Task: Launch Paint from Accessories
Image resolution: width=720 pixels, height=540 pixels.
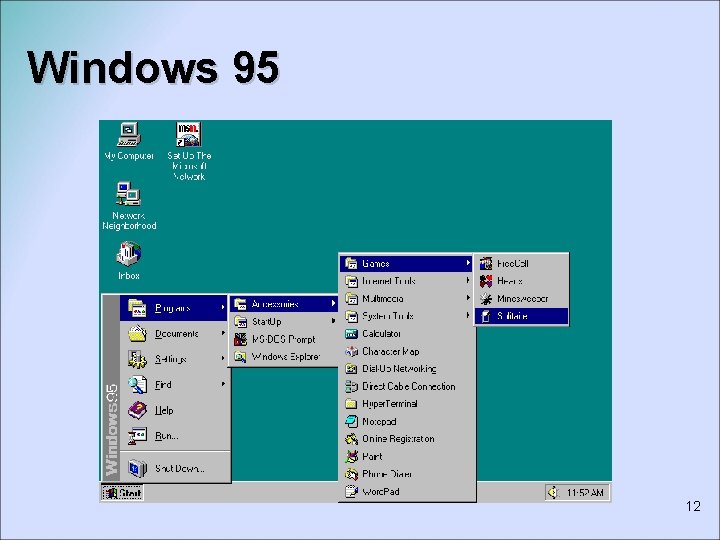Action: (406, 456)
